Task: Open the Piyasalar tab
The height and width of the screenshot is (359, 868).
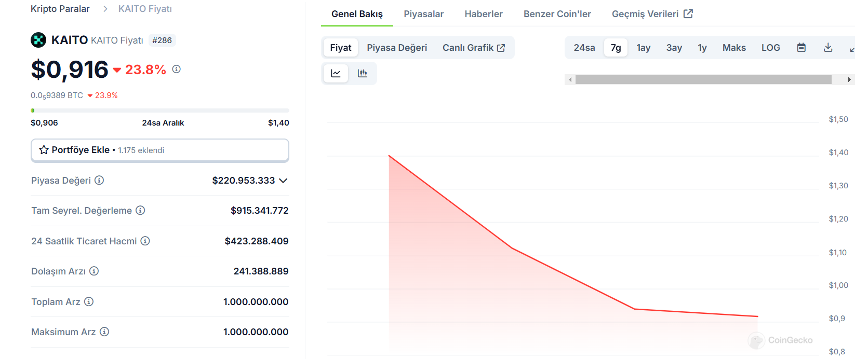Action: [424, 14]
